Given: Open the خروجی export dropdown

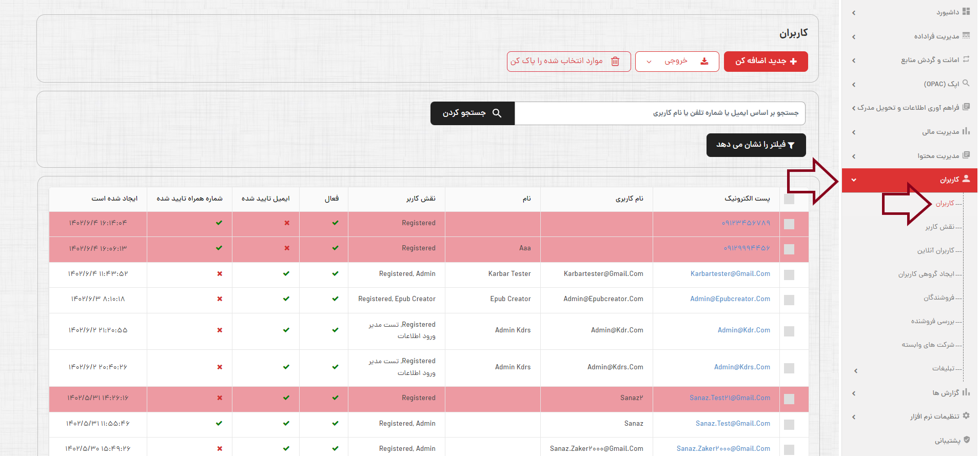Looking at the screenshot, I should pyautogui.click(x=677, y=62).
